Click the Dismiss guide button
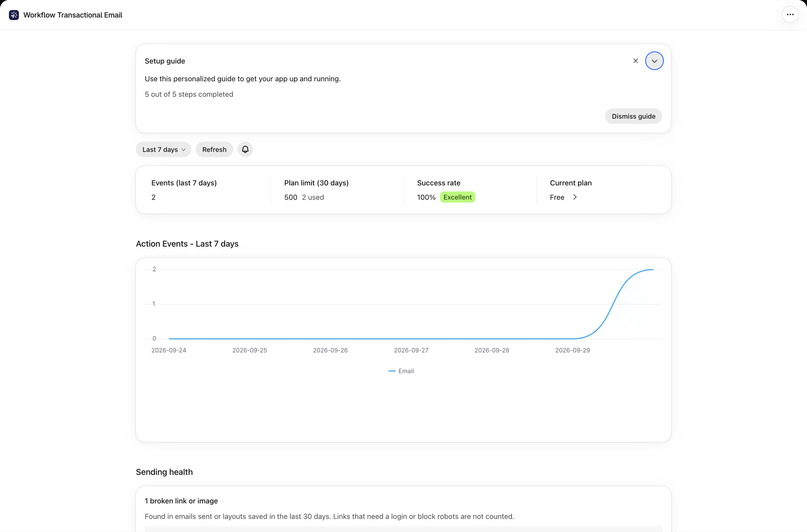The image size is (807, 532). point(633,116)
